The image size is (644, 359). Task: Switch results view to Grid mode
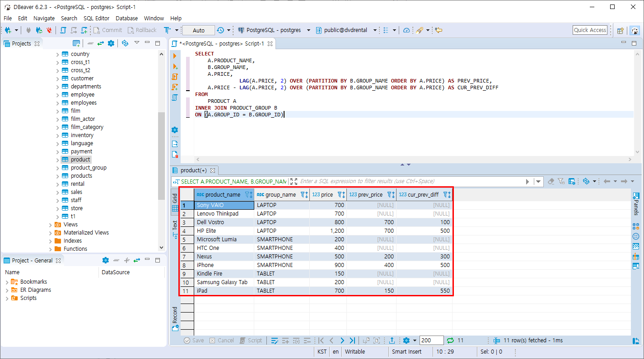175,203
